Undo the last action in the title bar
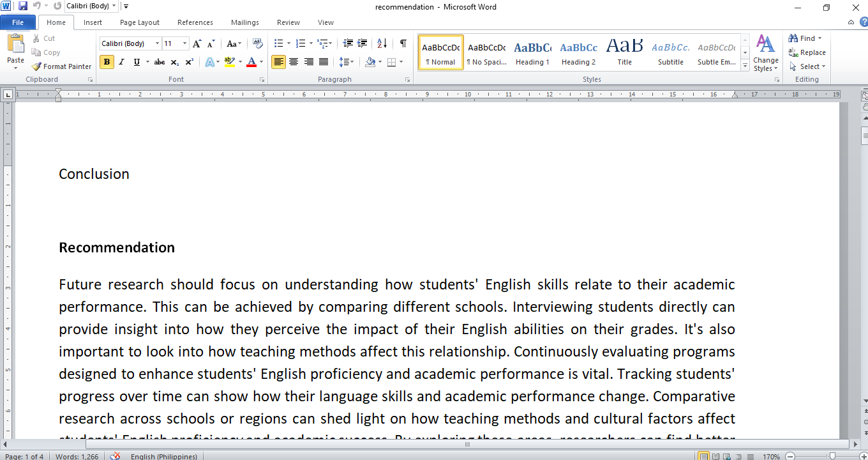Viewport: 868px width, 460px height. click(x=36, y=6)
